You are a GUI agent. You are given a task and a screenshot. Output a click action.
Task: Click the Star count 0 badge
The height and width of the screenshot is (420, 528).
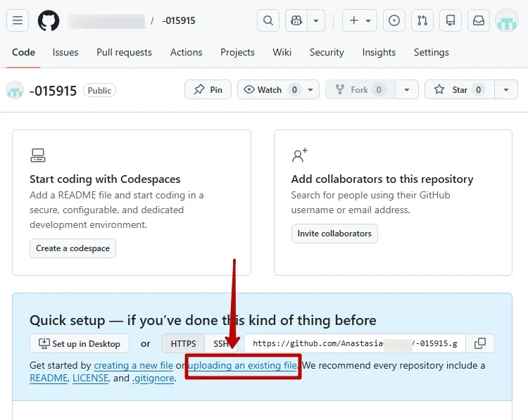(478, 90)
